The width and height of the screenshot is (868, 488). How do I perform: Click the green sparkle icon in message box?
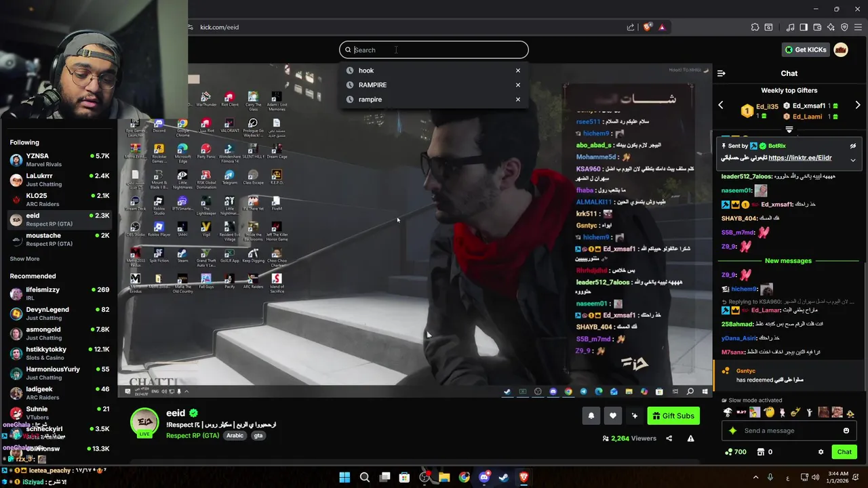(x=732, y=430)
